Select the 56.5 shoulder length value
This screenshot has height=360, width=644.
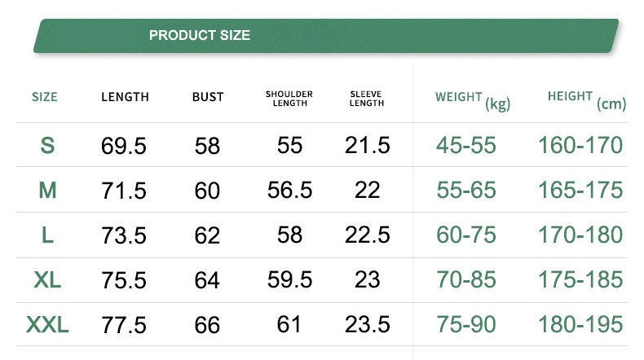289,191
